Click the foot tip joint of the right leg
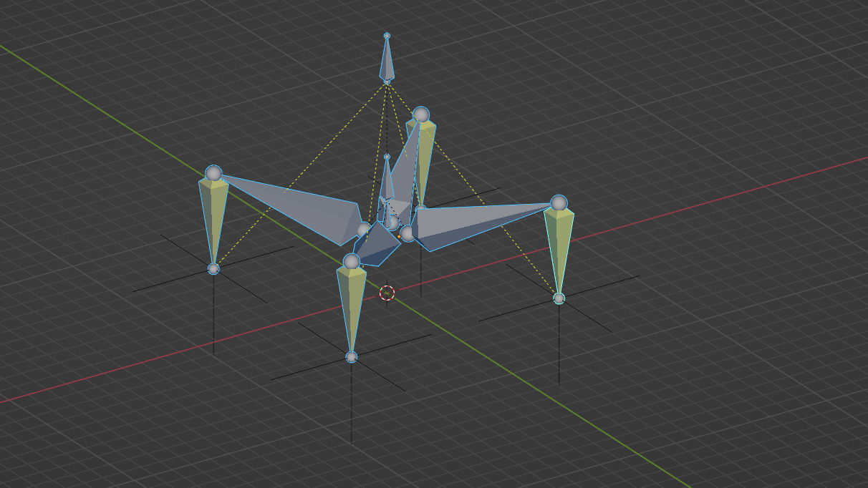This screenshot has height=488, width=868. coord(559,298)
